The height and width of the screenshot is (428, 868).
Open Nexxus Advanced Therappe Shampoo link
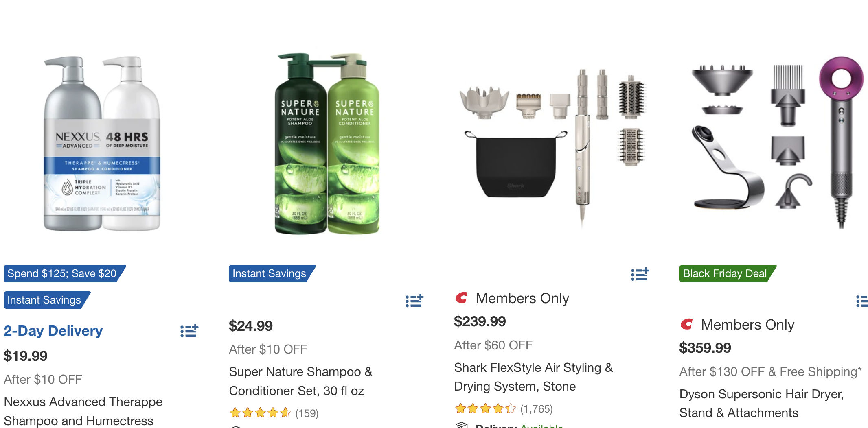click(x=83, y=411)
